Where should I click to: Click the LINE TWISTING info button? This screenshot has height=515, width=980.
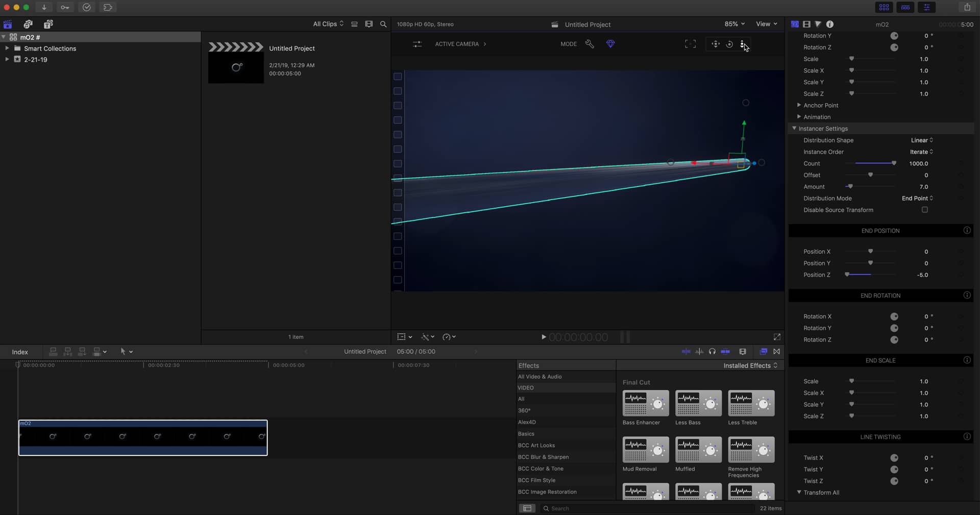click(x=967, y=437)
